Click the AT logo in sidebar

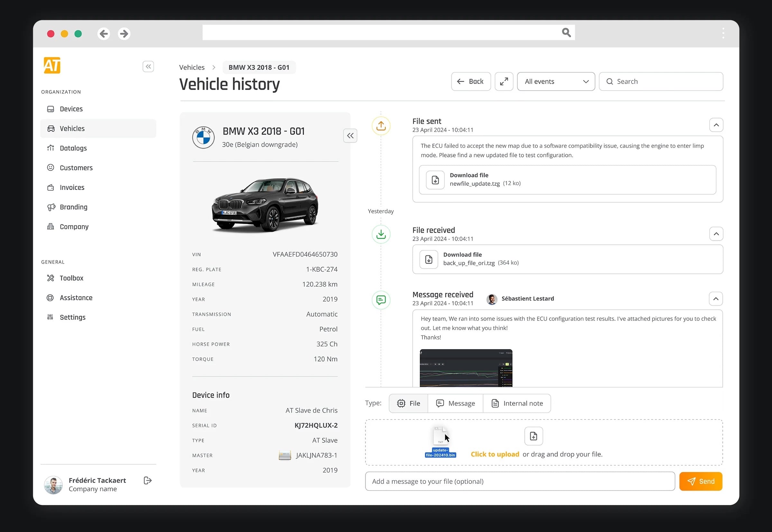[52, 65]
